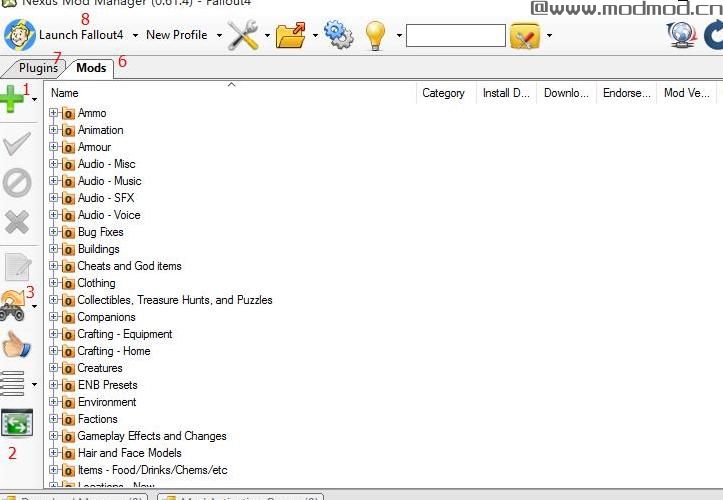
Task: Expand the ENB Presets category
Action: 54,385
